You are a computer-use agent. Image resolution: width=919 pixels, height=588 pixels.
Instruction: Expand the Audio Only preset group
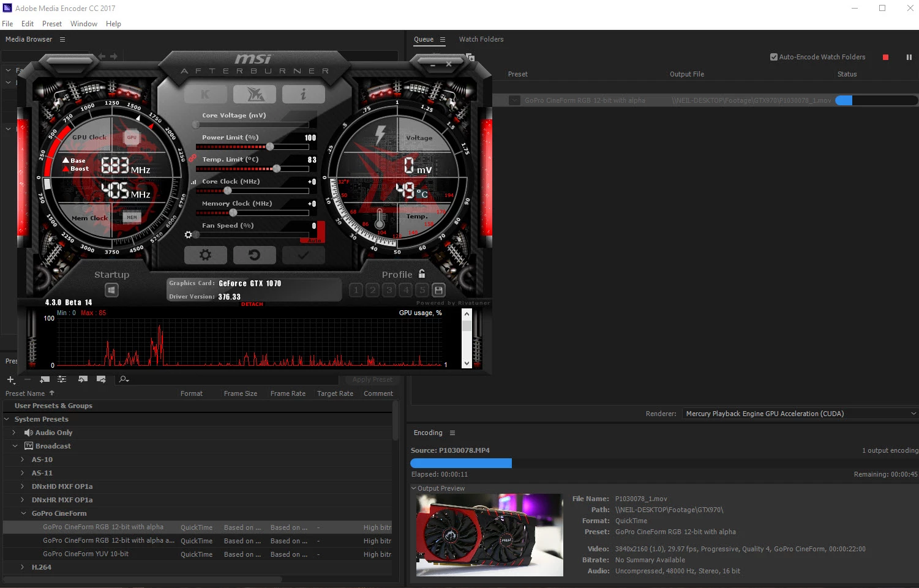coord(14,433)
